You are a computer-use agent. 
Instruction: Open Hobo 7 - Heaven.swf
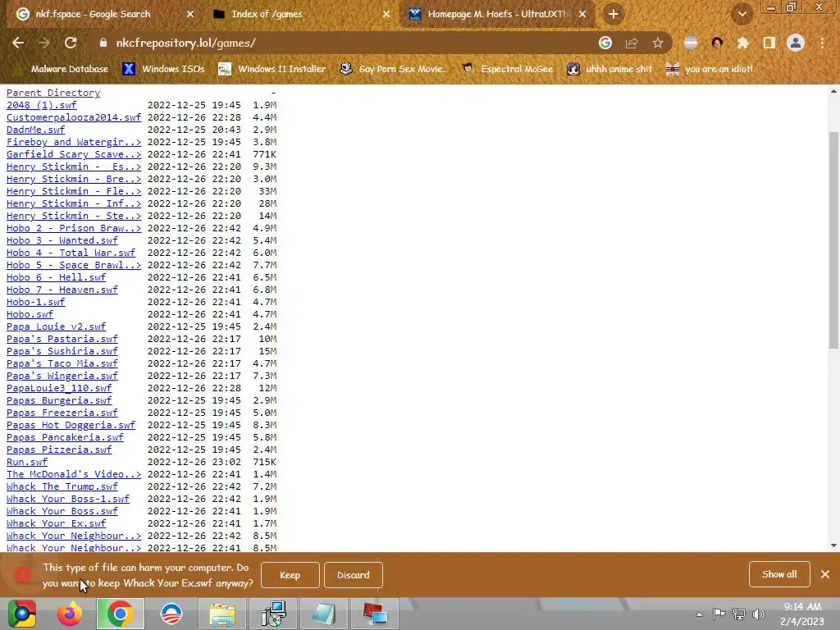click(x=62, y=290)
